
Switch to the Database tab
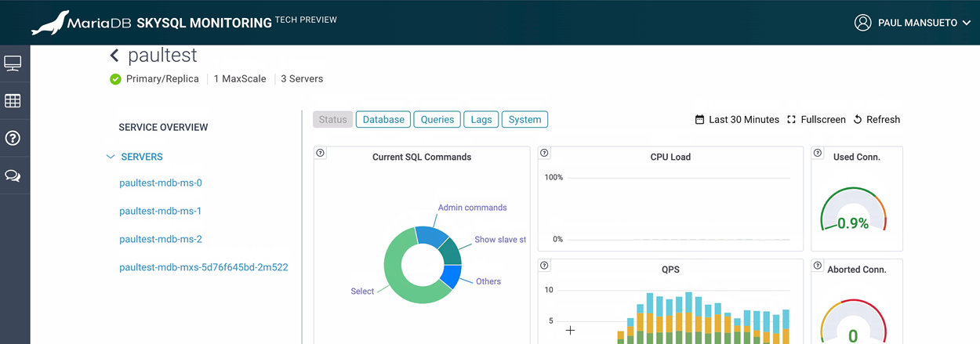pos(383,120)
